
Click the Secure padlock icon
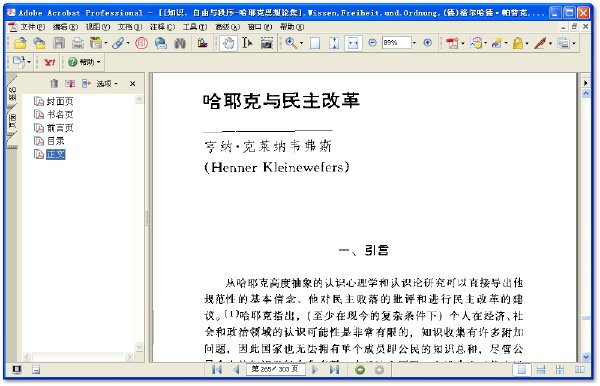click(x=518, y=43)
